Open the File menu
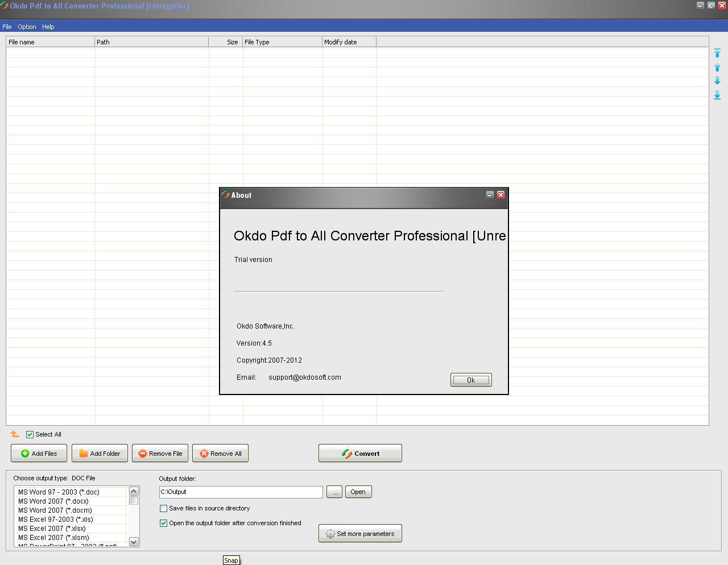 tap(7, 27)
